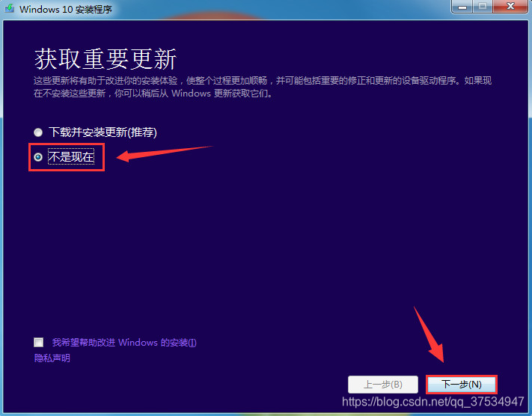The image size is (532, 416).
Task: Open the 隐私声明 link
Action: [52, 358]
